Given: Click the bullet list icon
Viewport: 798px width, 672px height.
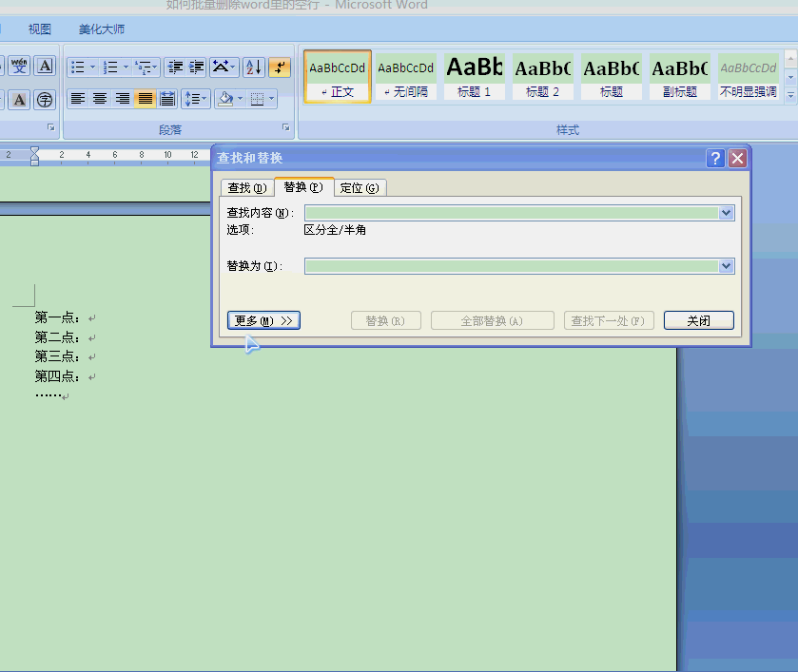Looking at the screenshot, I should point(78,67).
